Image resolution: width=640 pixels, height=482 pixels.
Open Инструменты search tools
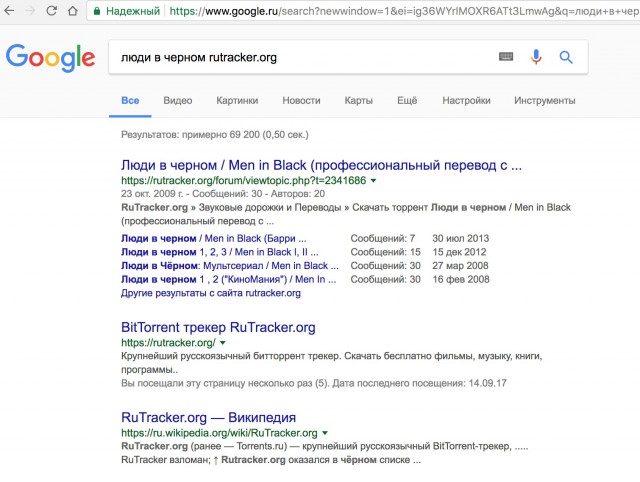tap(544, 100)
